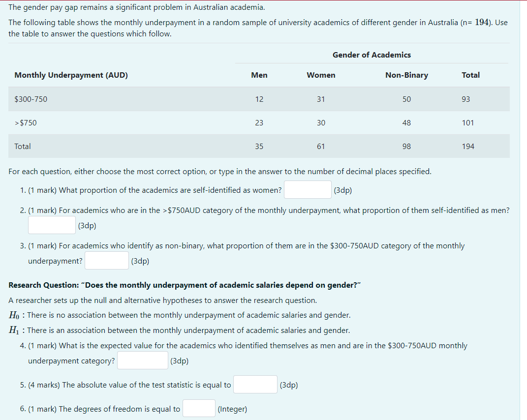The width and height of the screenshot is (527, 420).
Task: Click the non-binary proportion answer box
Action: (x=107, y=260)
